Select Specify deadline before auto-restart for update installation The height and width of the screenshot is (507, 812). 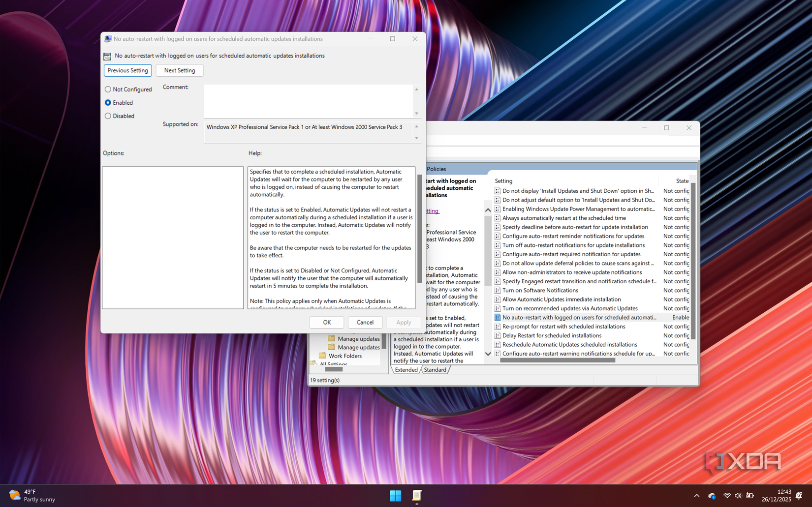pyautogui.click(x=575, y=227)
